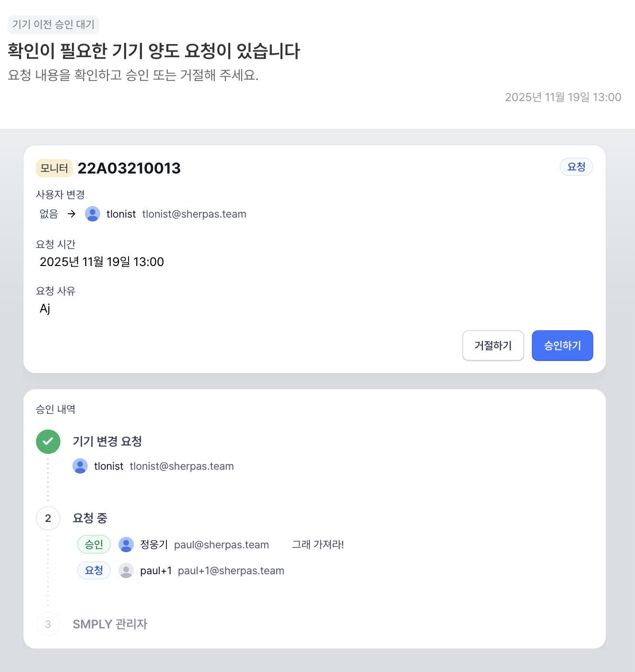The image size is (635, 672).
Task: Select the step 2 circle indicator
Action: pos(48,518)
